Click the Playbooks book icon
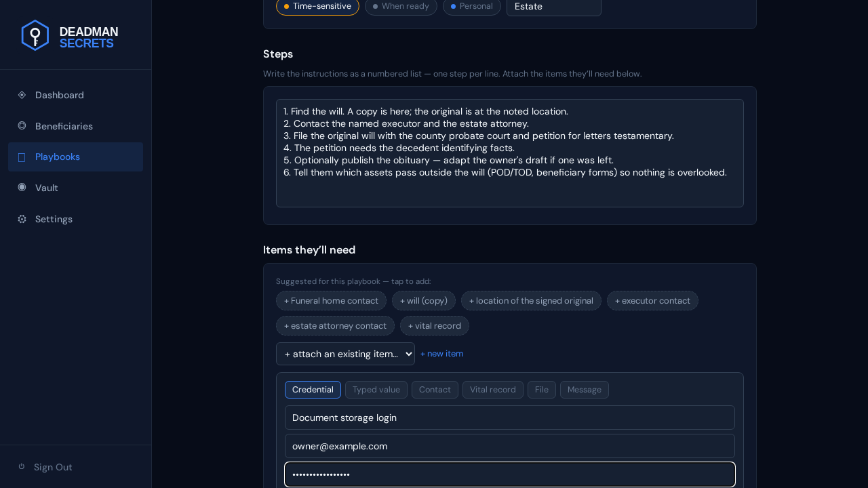The width and height of the screenshot is (868, 488). (x=22, y=157)
